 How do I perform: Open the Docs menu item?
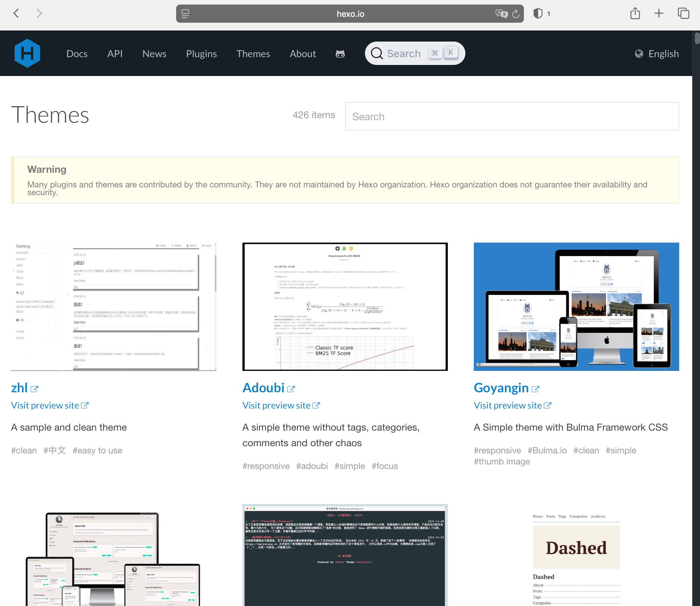77,54
